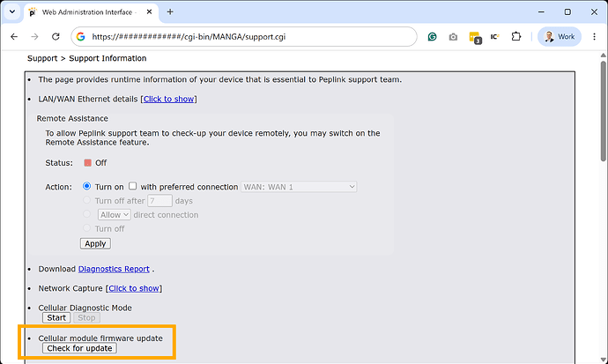Minimize the browser window

pos(541,12)
